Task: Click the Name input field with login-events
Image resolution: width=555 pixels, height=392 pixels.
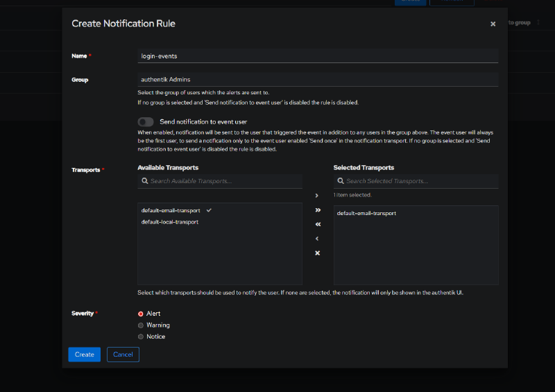Action: [318, 56]
